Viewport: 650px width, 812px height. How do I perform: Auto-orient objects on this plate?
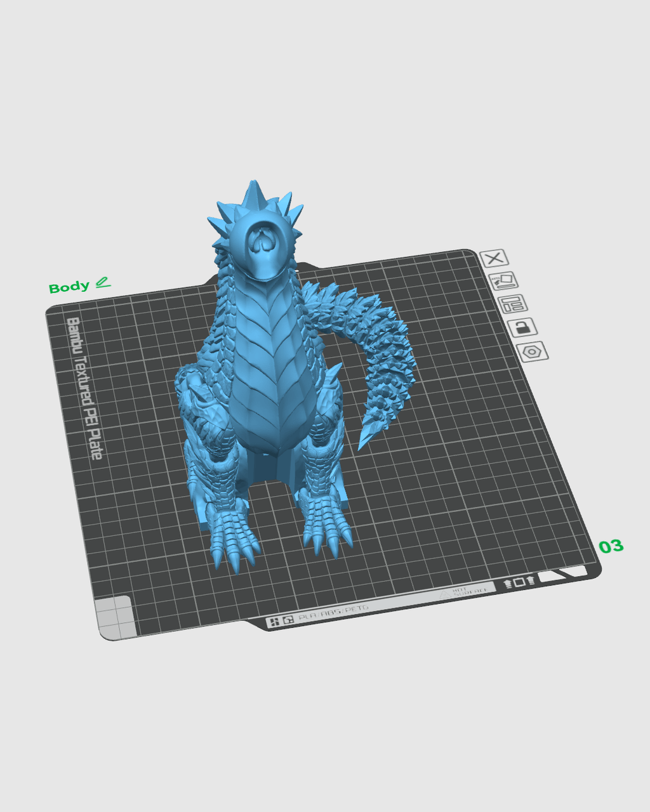(x=503, y=280)
